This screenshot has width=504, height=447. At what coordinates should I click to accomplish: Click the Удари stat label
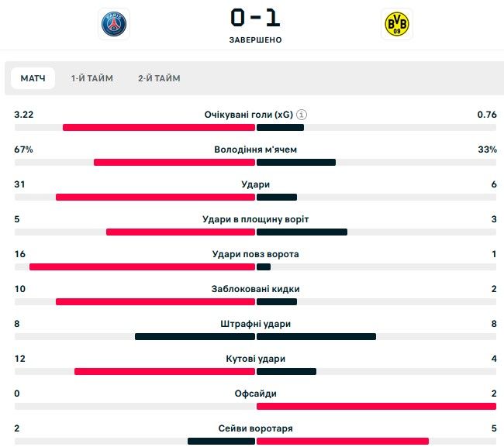tap(255, 184)
